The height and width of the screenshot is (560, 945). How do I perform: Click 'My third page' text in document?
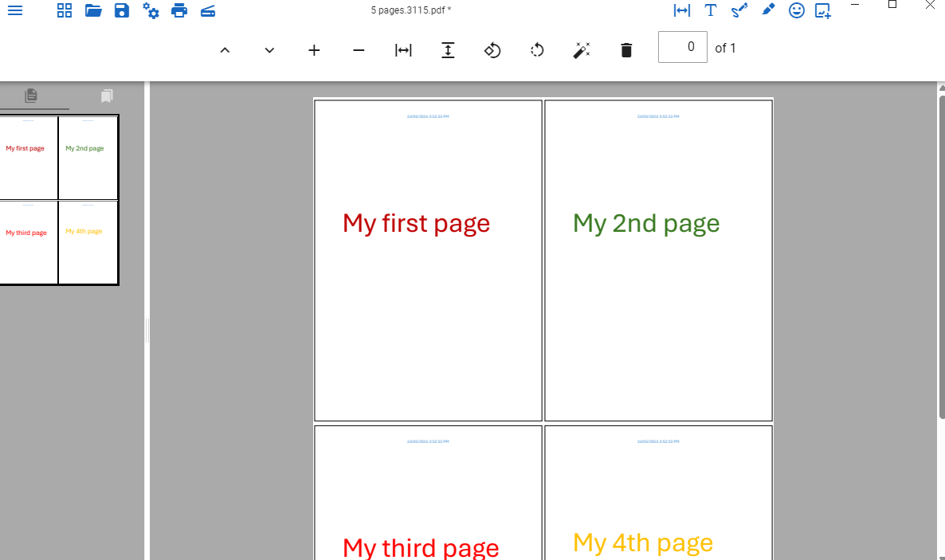(421, 547)
